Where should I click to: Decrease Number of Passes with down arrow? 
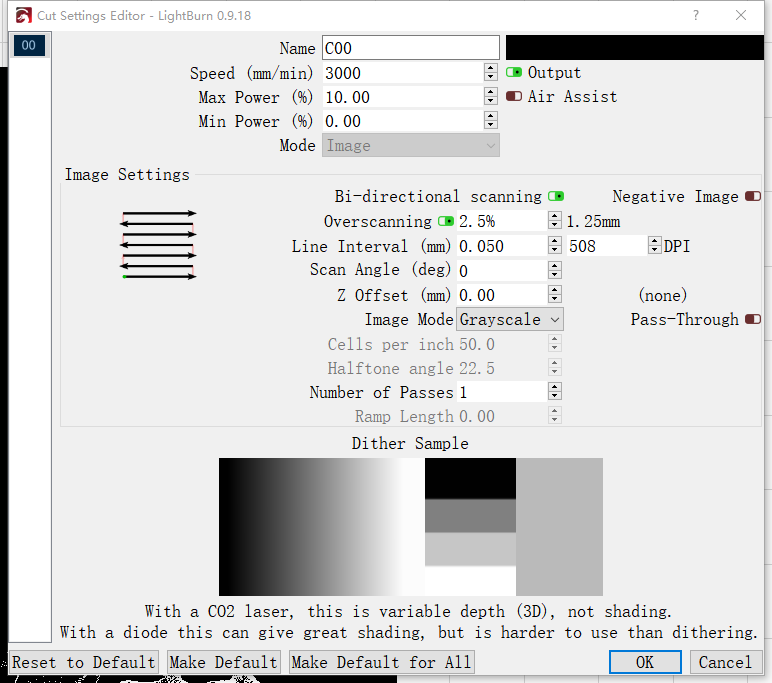point(555,397)
